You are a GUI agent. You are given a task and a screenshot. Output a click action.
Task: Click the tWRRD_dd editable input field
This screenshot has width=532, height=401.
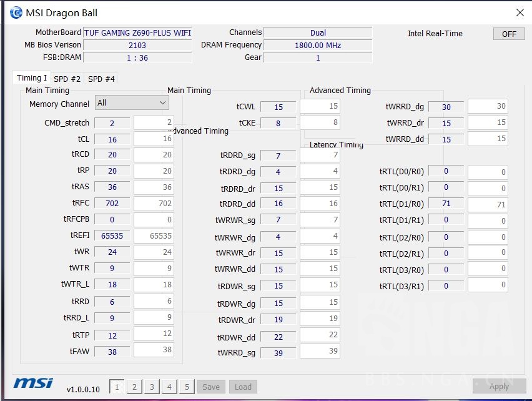tap(488, 139)
